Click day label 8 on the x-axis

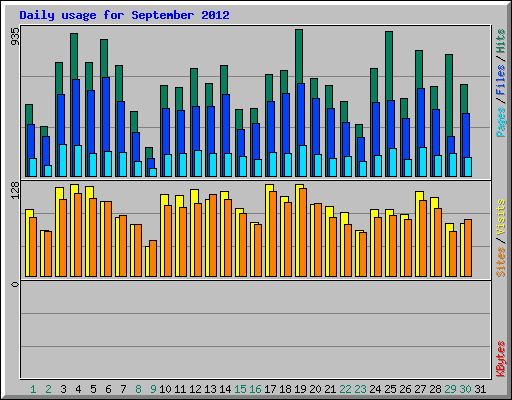pyautogui.click(x=138, y=389)
